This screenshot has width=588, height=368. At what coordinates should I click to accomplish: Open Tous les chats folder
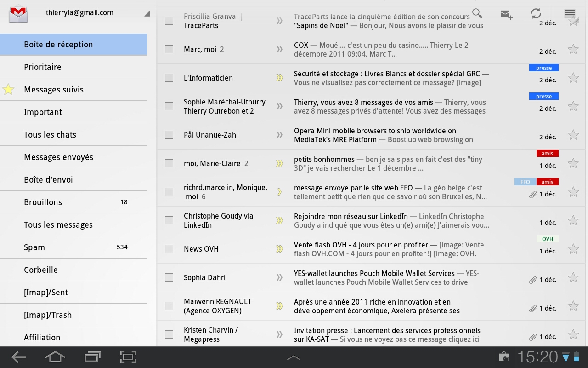tap(73, 135)
